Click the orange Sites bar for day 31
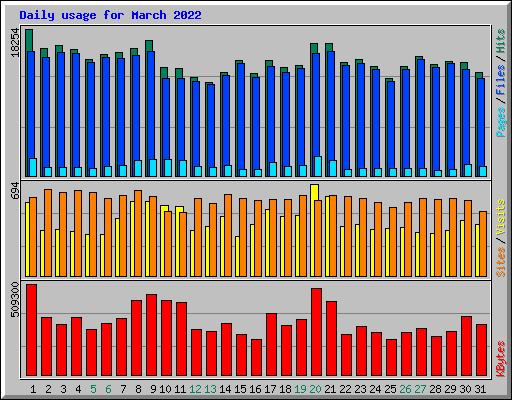The image size is (512, 400). click(x=483, y=244)
